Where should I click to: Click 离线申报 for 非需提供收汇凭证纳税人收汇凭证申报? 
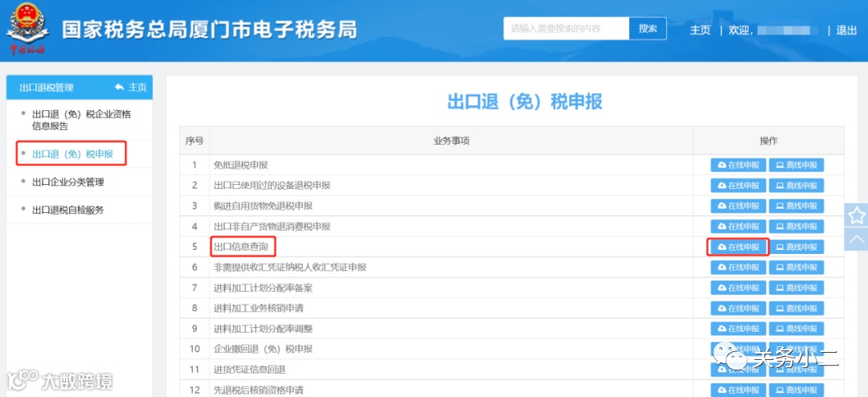[x=796, y=268]
